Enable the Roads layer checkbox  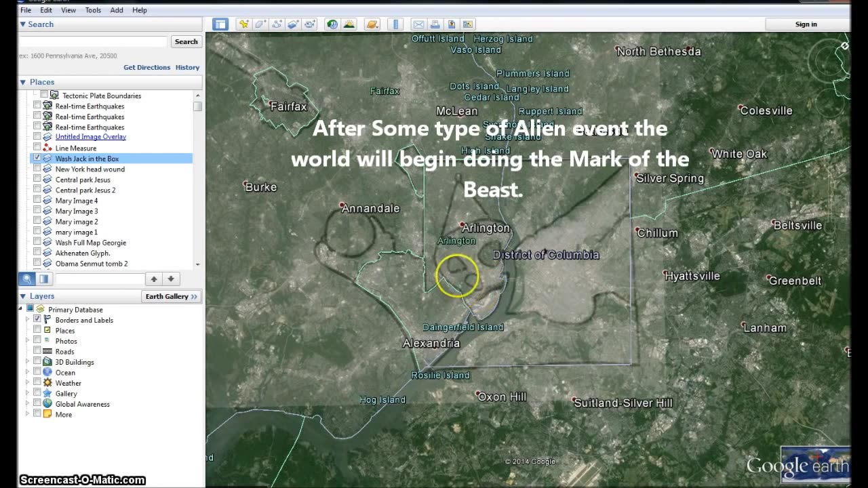coord(37,351)
